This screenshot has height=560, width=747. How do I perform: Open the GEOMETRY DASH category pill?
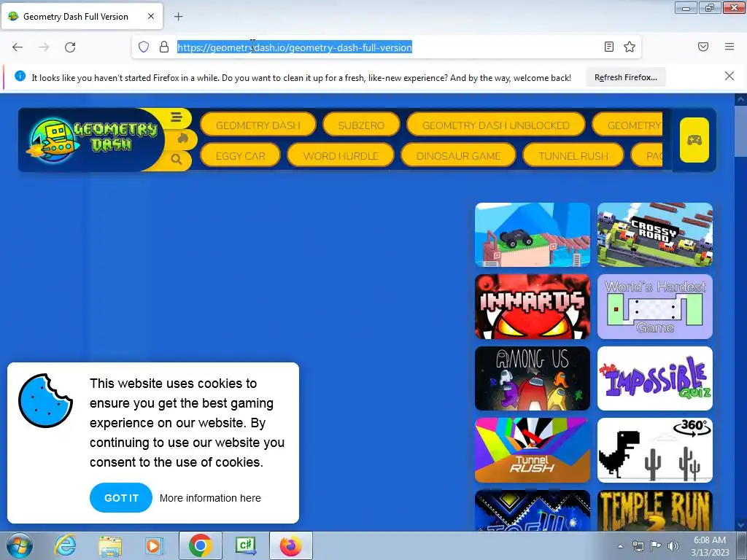point(258,125)
